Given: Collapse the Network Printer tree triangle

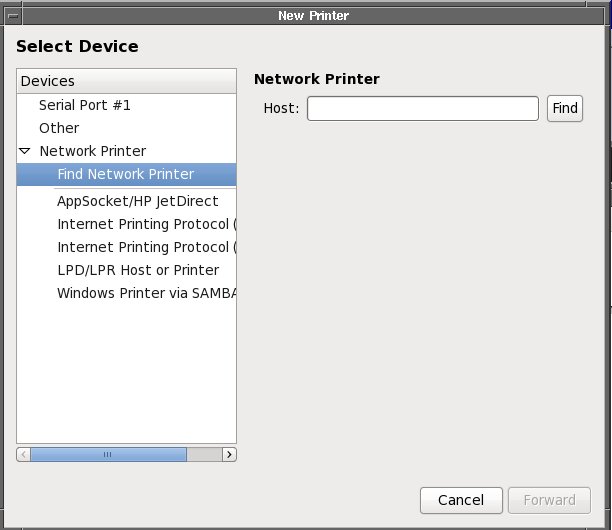Looking at the screenshot, I should 25,151.
